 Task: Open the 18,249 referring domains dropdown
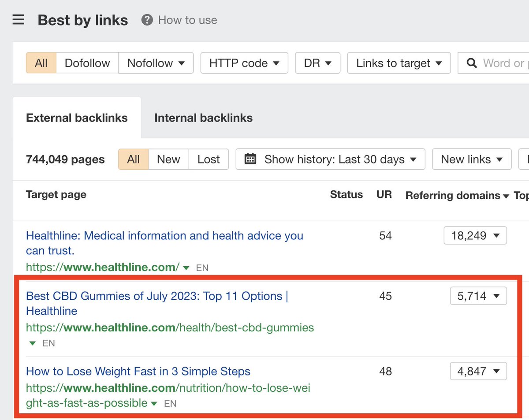[x=475, y=235]
